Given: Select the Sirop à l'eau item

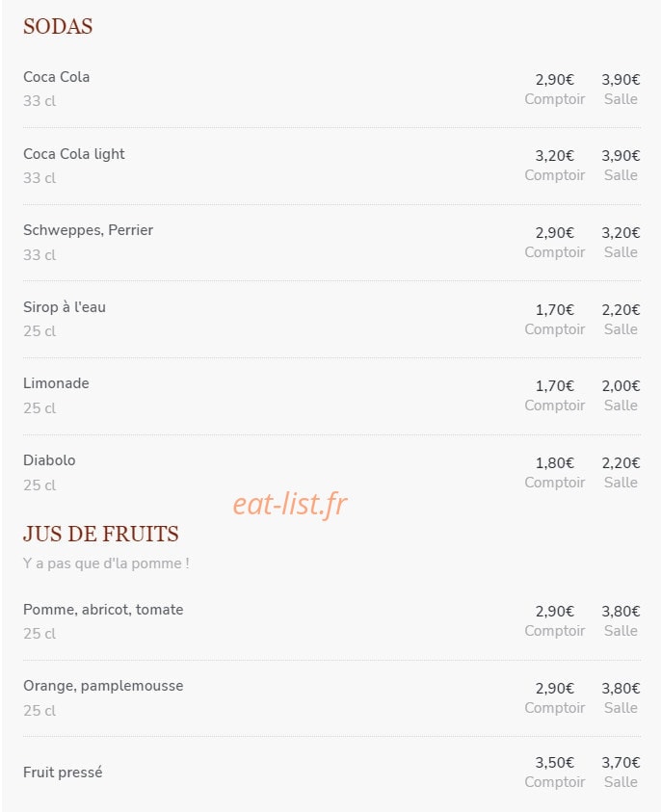Looking at the screenshot, I should click(x=65, y=307).
